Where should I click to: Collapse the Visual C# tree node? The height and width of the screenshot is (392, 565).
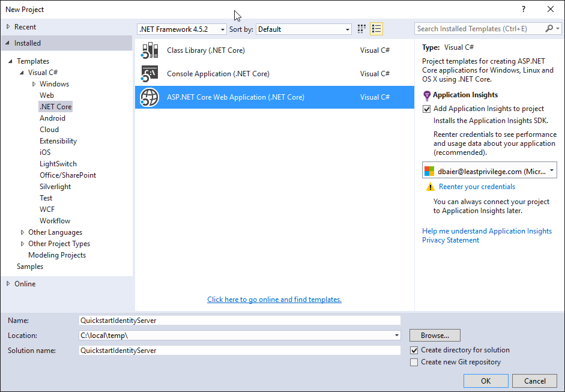coord(22,73)
